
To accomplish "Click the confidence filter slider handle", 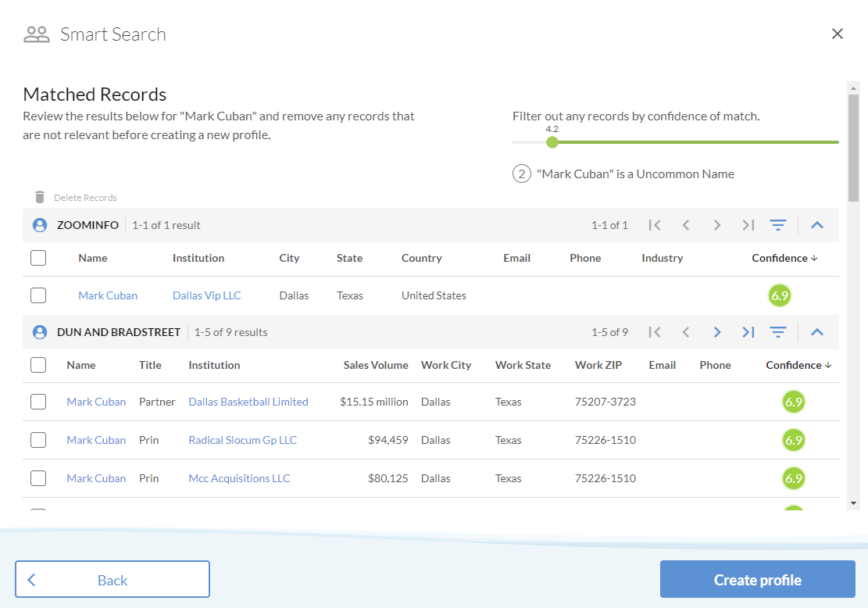I will pos(552,142).
